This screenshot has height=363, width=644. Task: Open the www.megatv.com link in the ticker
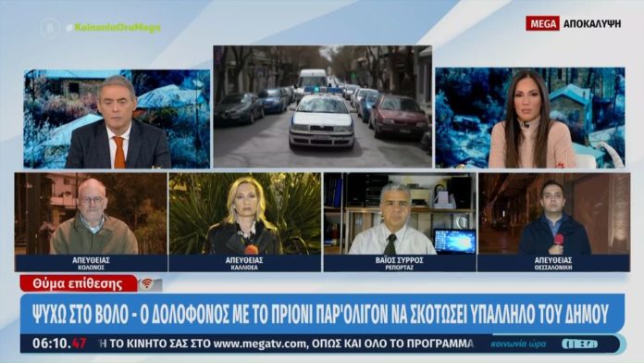pos(260,344)
